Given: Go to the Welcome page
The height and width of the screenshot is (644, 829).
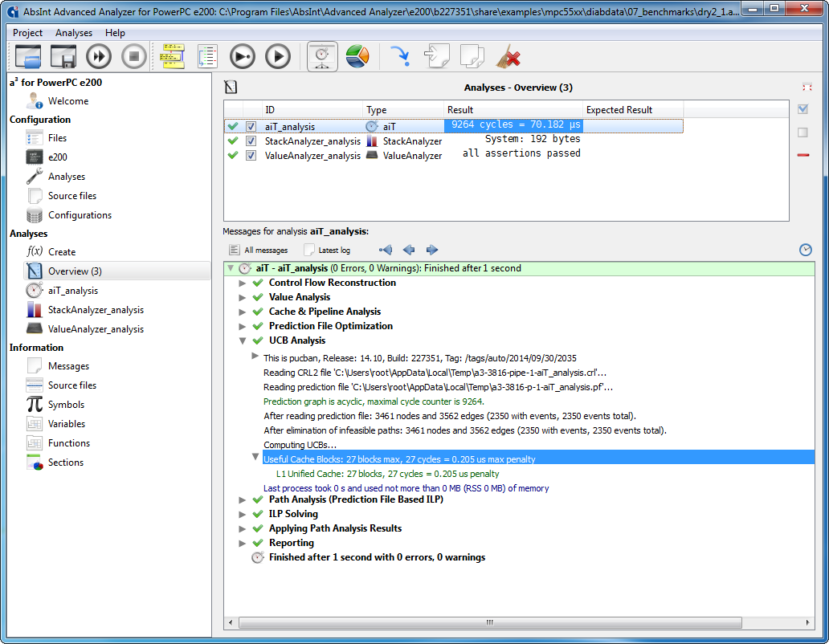Looking at the screenshot, I should click(x=68, y=101).
